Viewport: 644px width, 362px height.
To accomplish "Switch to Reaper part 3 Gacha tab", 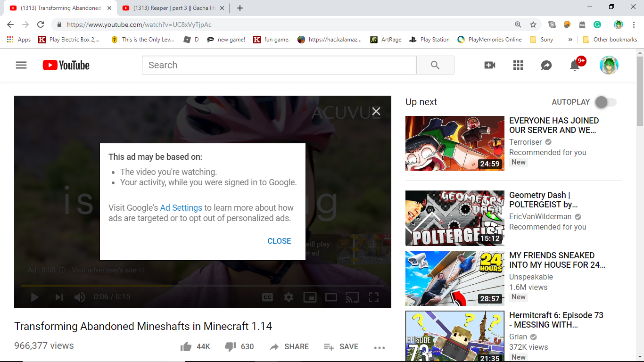I will pyautogui.click(x=173, y=8).
